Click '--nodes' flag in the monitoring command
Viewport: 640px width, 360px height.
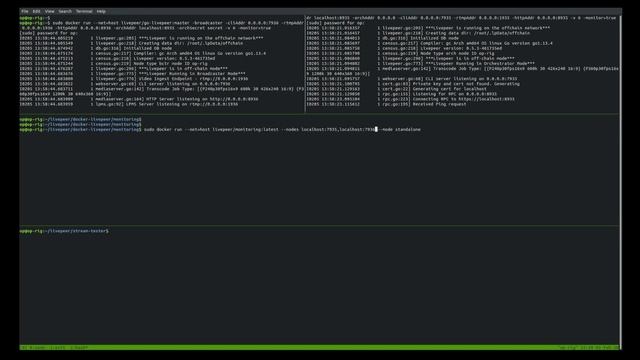[290, 129]
